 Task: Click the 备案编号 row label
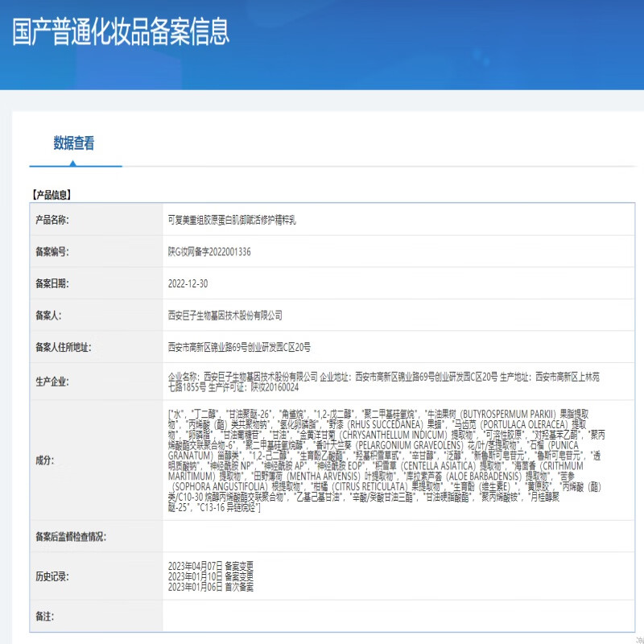click(52, 252)
